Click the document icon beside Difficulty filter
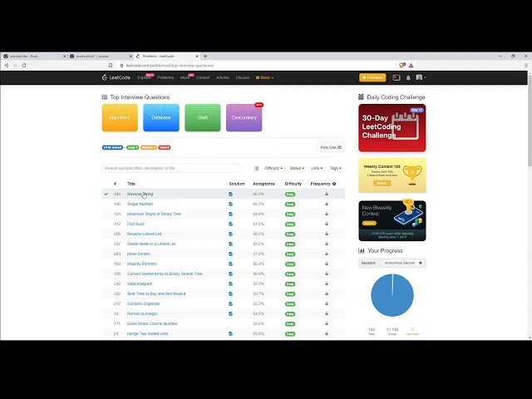This screenshot has width=532, height=399. click(x=257, y=168)
